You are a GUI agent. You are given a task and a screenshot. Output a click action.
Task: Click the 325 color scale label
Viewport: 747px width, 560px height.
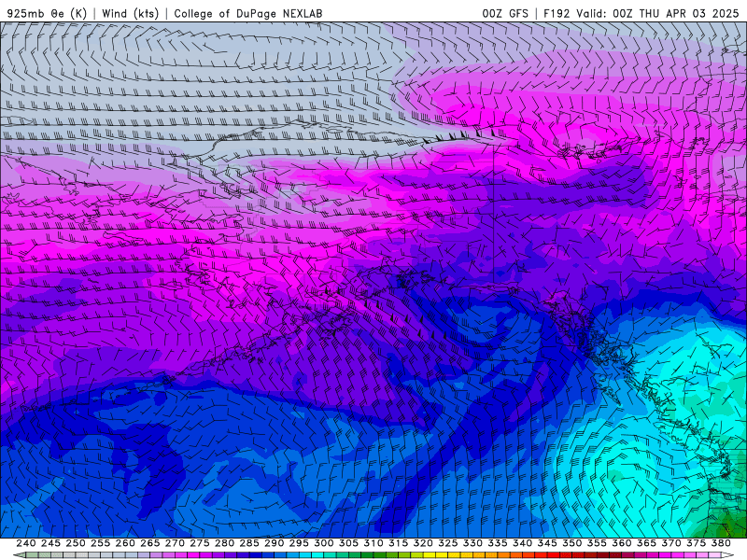pos(448,543)
